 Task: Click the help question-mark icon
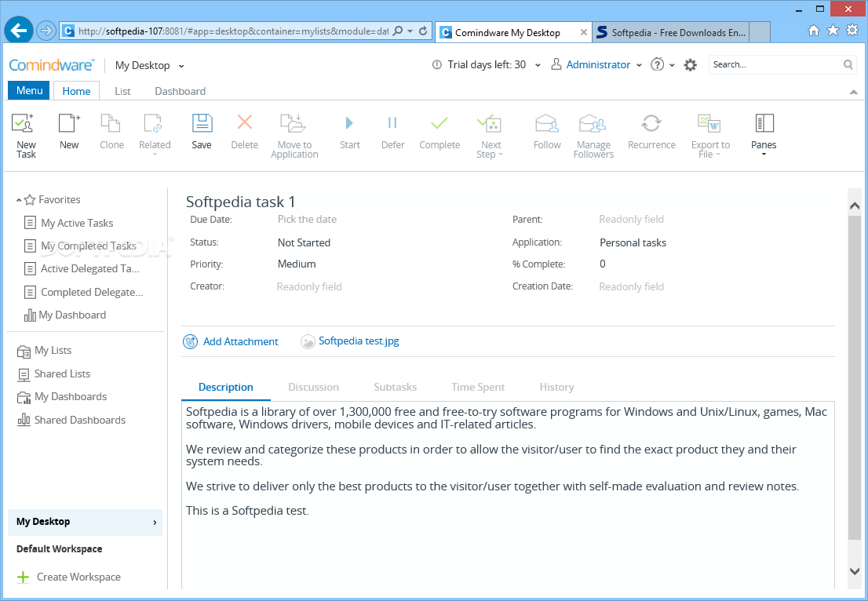pyautogui.click(x=657, y=65)
